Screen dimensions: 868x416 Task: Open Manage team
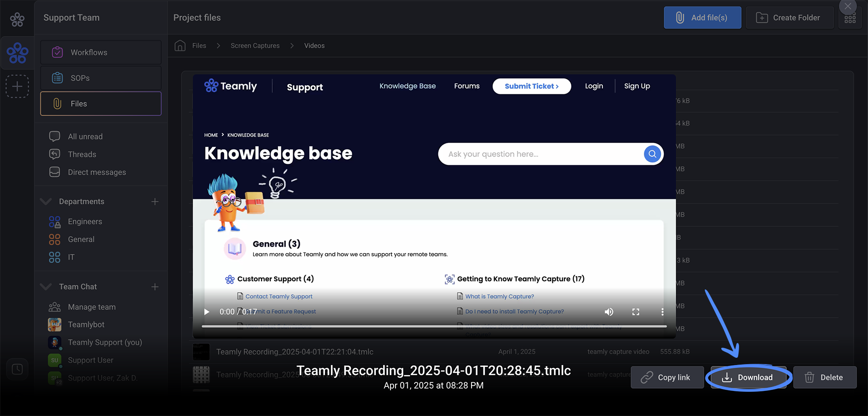tap(92, 307)
